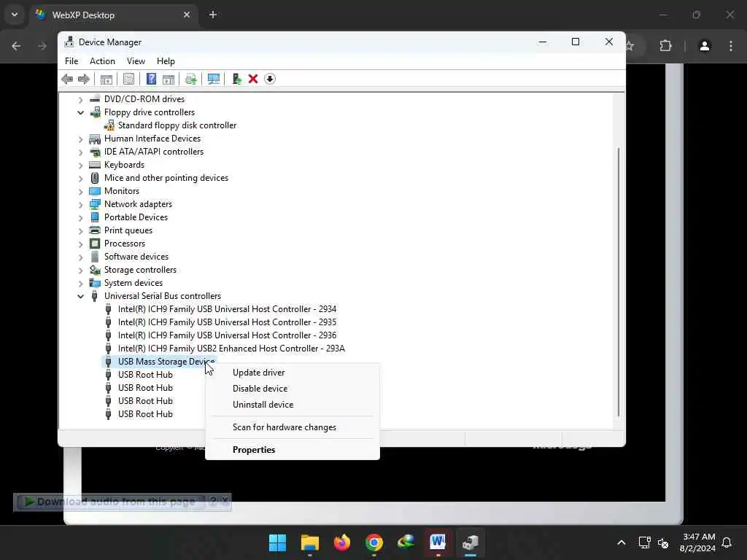Click the browser Back navigation arrow
The width and height of the screenshot is (747, 560).
(16, 46)
